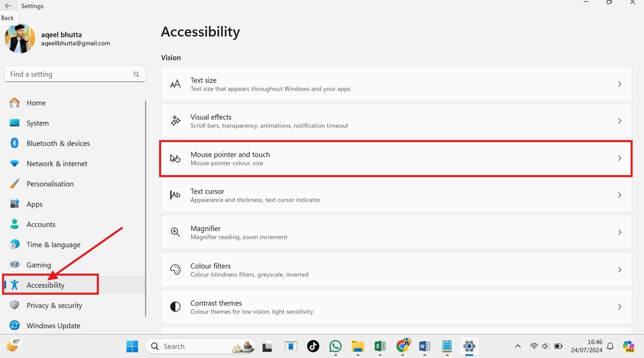Open Windows Update page
This screenshot has height=358, width=644.
pyautogui.click(x=53, y=326)
